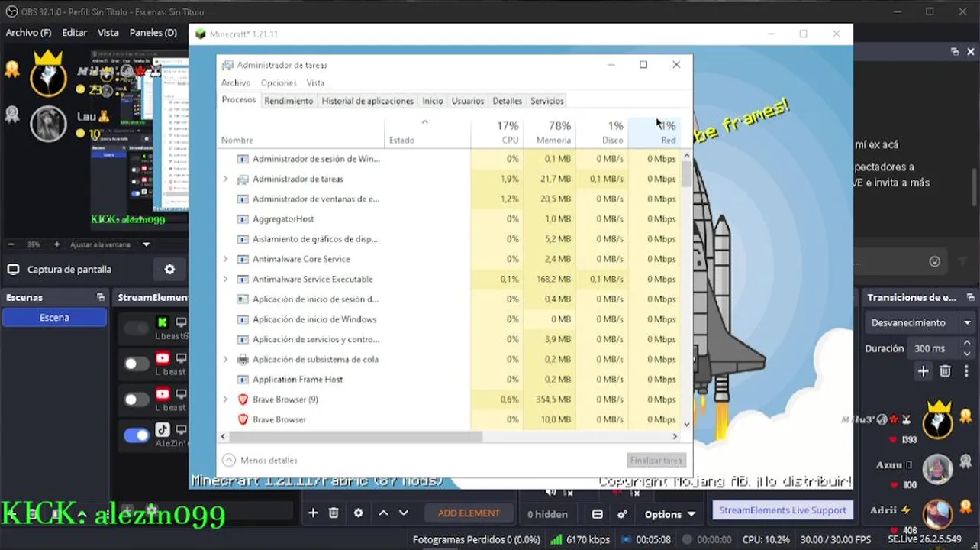Click the TikTok platform icon in StreamElements
The width and height of the screenshot is (980, 550).
pos(163,429)
